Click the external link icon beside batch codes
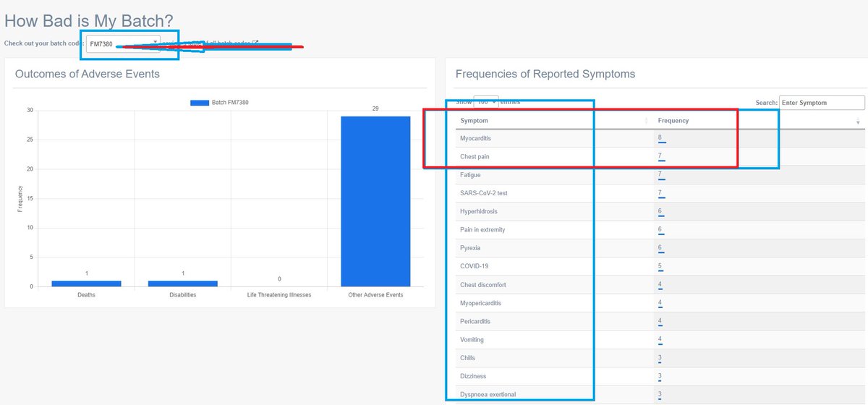868x405 pixels. (255, 43)
